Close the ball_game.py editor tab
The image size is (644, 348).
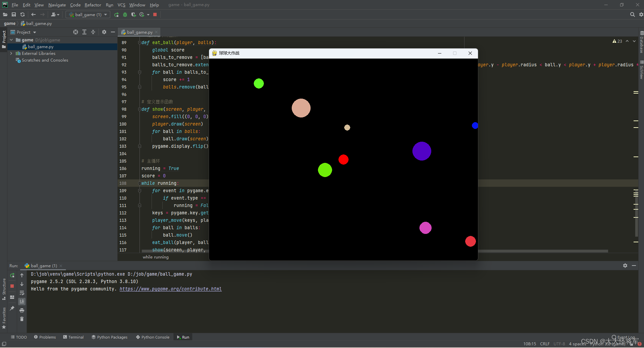[156, 32]
